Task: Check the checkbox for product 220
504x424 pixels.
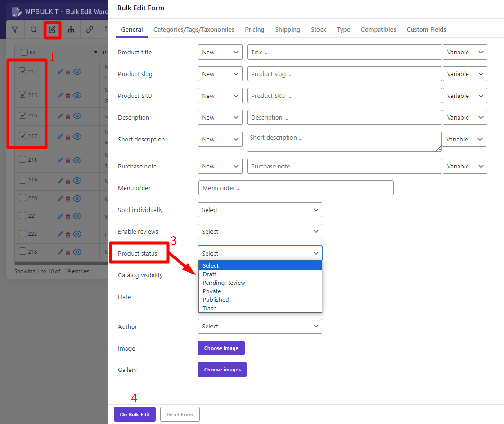Action: click(x=23, y=197)
